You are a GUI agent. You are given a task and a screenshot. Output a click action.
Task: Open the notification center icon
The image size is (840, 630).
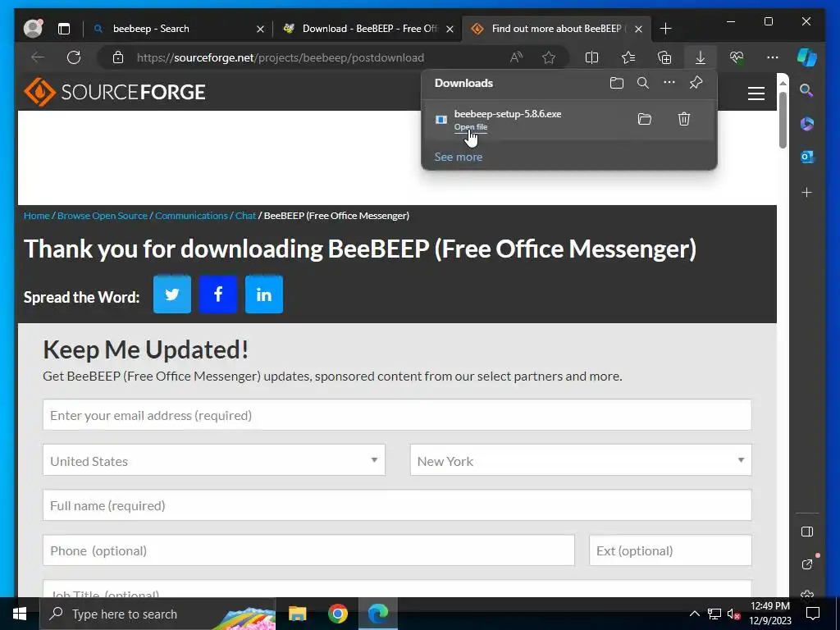(813, 614)
